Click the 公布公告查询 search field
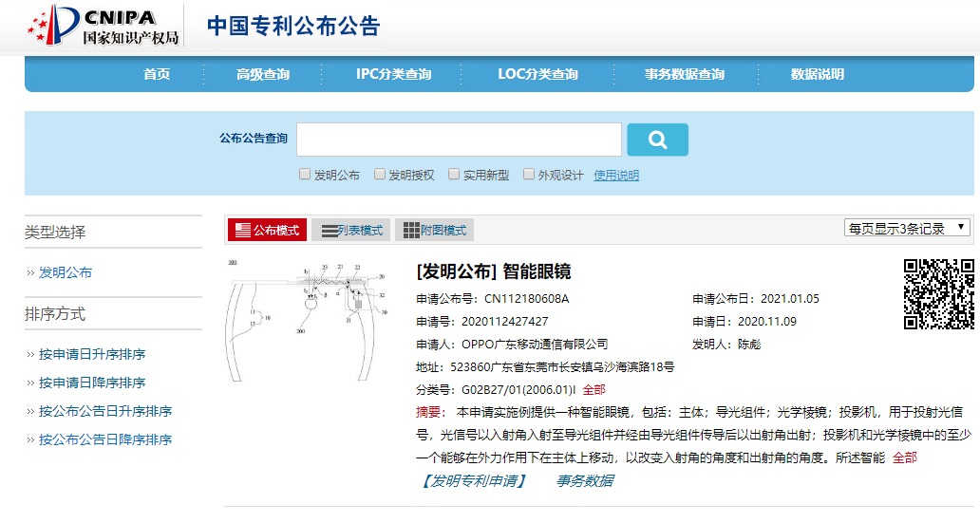The image size is (980, 523). coord(459,140)
